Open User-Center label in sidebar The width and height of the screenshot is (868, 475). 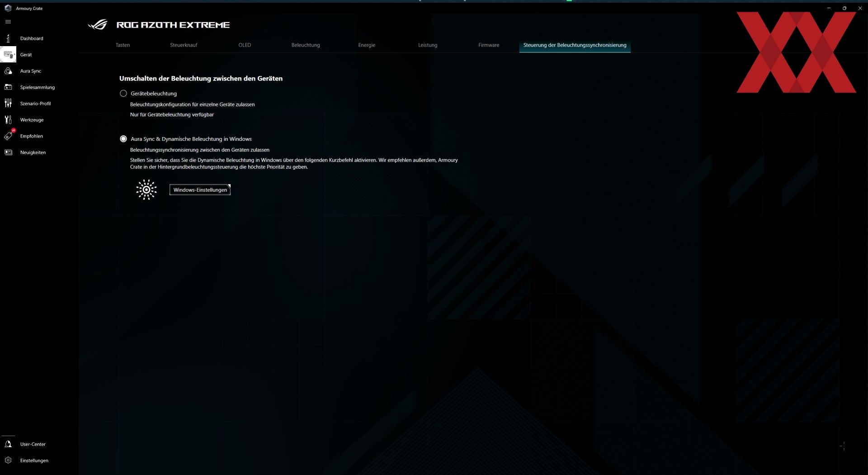pos(33,444)
